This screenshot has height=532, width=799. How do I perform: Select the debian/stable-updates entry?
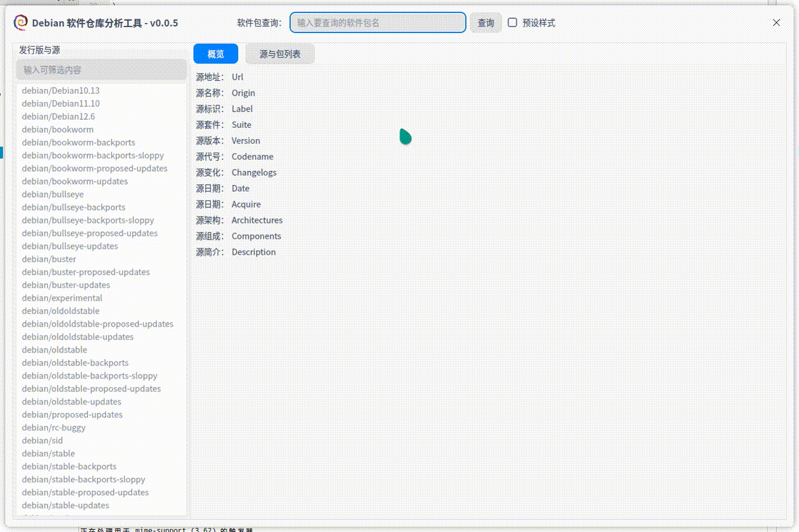point(101,505)
